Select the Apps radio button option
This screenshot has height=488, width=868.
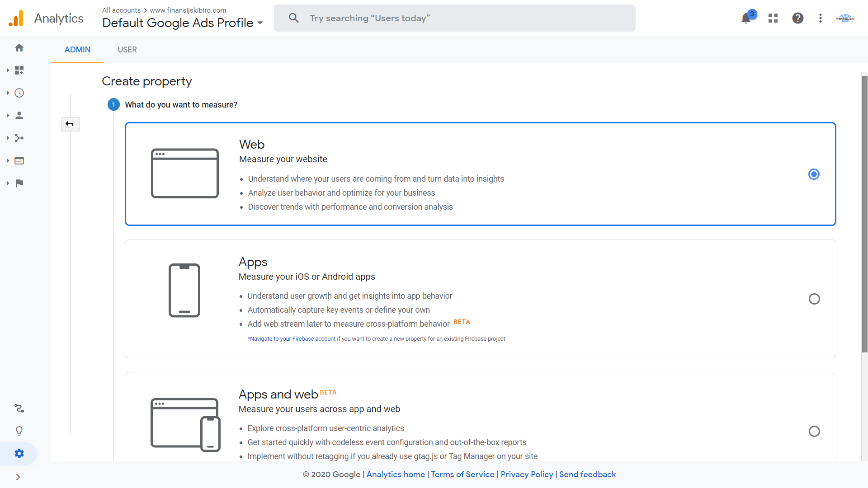click(x=814, y=299)
